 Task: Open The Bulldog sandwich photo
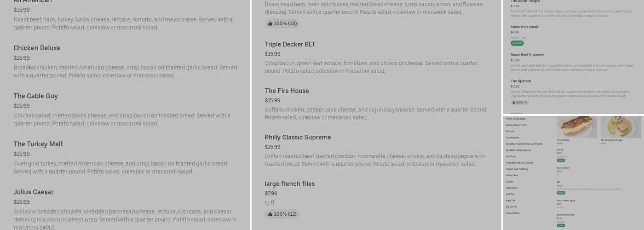(576, 127)
